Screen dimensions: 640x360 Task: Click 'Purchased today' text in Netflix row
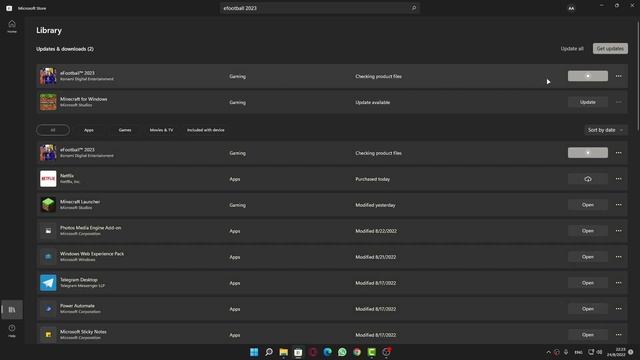click(x=373, y=179)
